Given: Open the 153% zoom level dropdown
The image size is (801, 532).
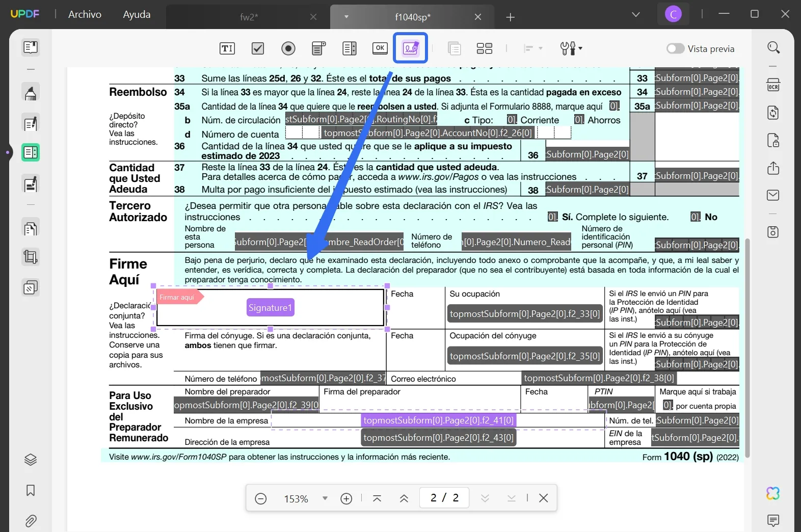Looking at the screenshot, I should (325, 498).
